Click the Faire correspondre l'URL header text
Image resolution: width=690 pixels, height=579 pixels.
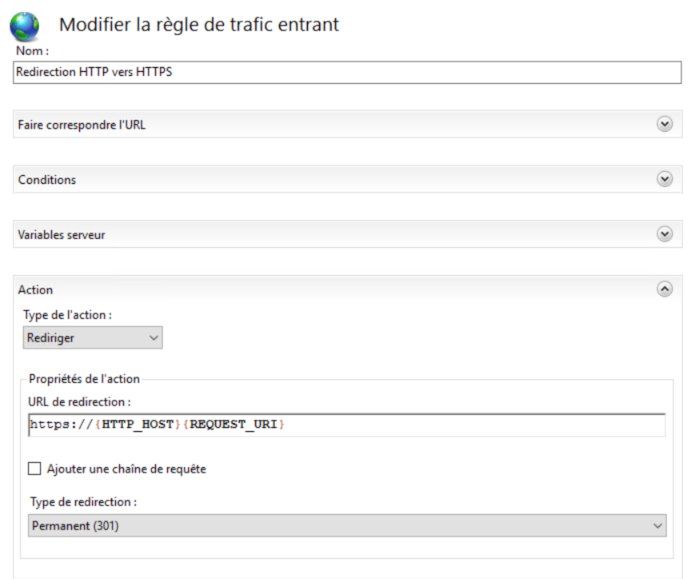88,125
